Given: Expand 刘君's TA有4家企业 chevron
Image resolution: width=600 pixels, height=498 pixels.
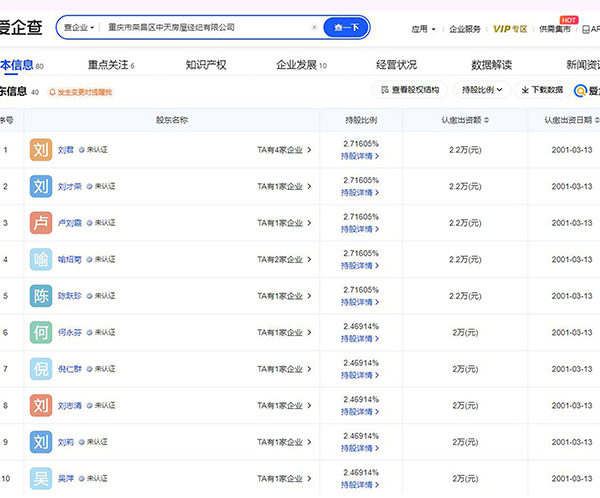Looking at the screenshot, I should [x=309, y=150].
